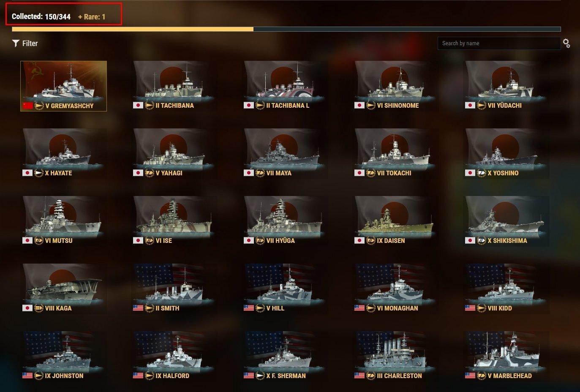Click the V Marblehead ship name label
This screenshot has height=392, width=580.
[510, 376]
